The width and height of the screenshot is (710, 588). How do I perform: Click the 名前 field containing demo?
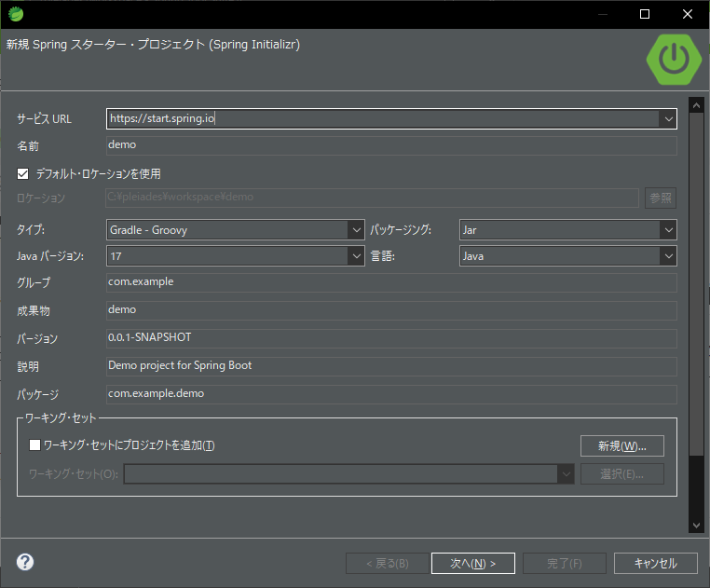pos(391,145)
